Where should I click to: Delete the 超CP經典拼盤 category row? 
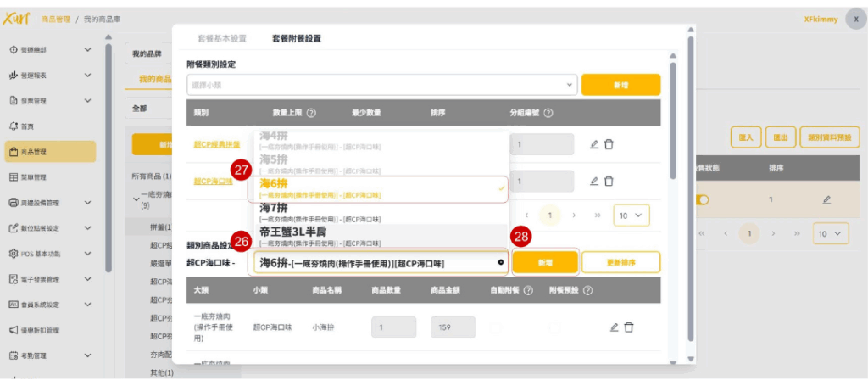(609, 144)
